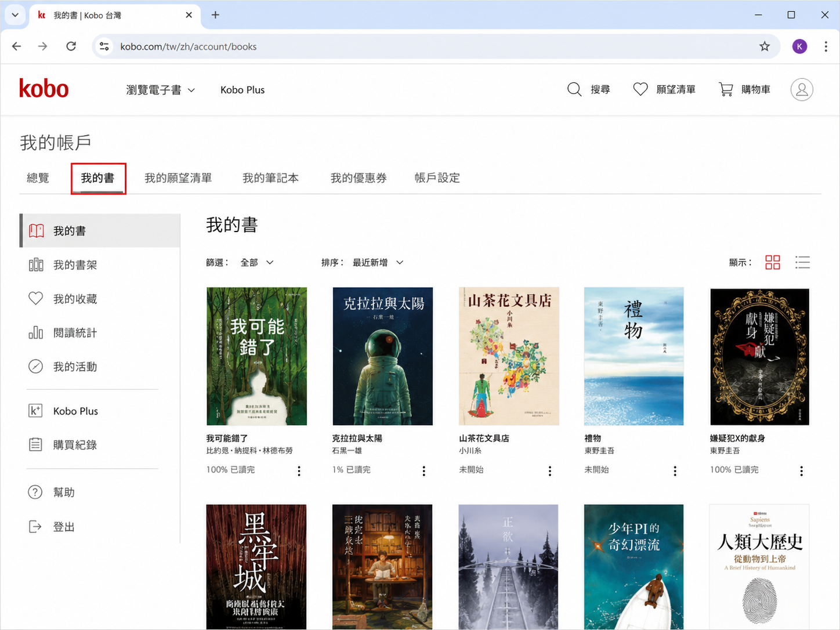Close the 我的書 | Kobo 台灣 browser tab

pyautogui.click(x=189, y=15)
